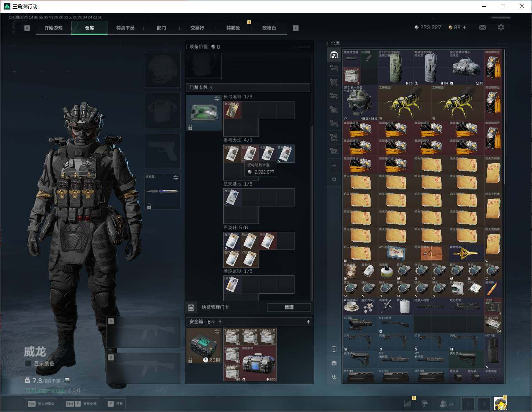Click the flag icon in bottom bar
The height and width of the screenshot is (412, 532).
pyautogui.click(x=425, y=403)
